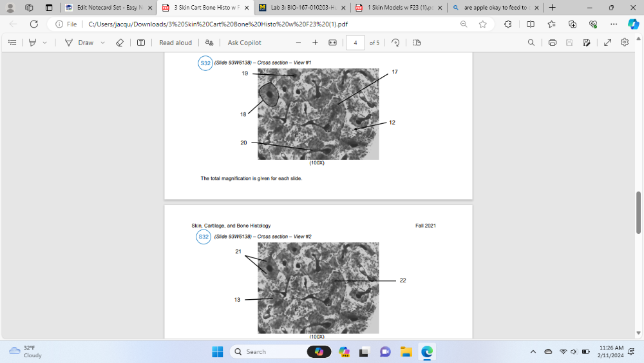Click the Fit to width icon

332,43
